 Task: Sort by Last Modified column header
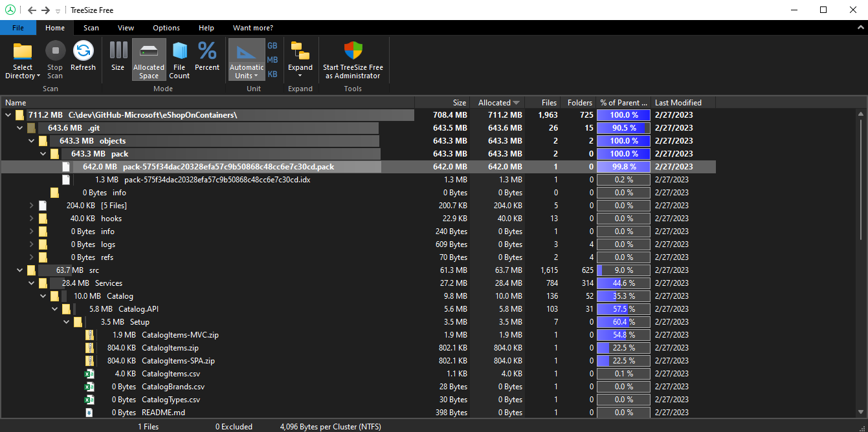683,102
